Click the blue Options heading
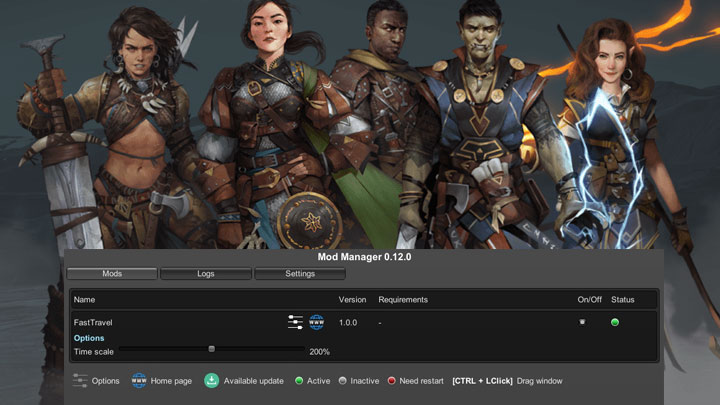Image resolution: width=720 pixels, height=405 pixels. [x=89, y=338]
